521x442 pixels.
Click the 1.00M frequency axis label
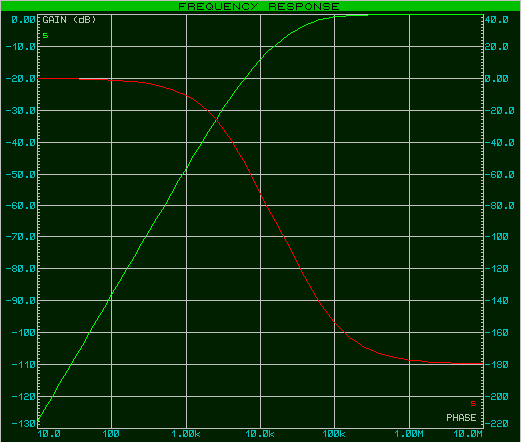[409, 434]
